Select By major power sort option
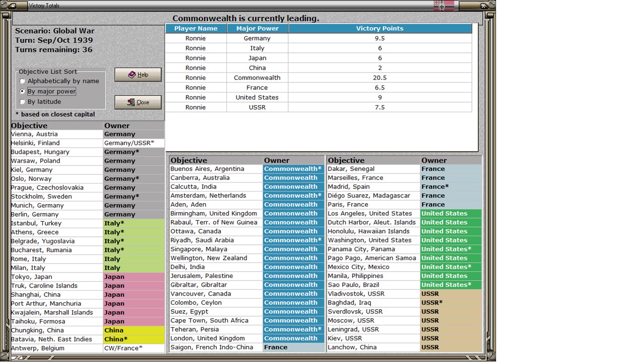The image size is (644, 362). pyautogui.click(x=48, y=92)
